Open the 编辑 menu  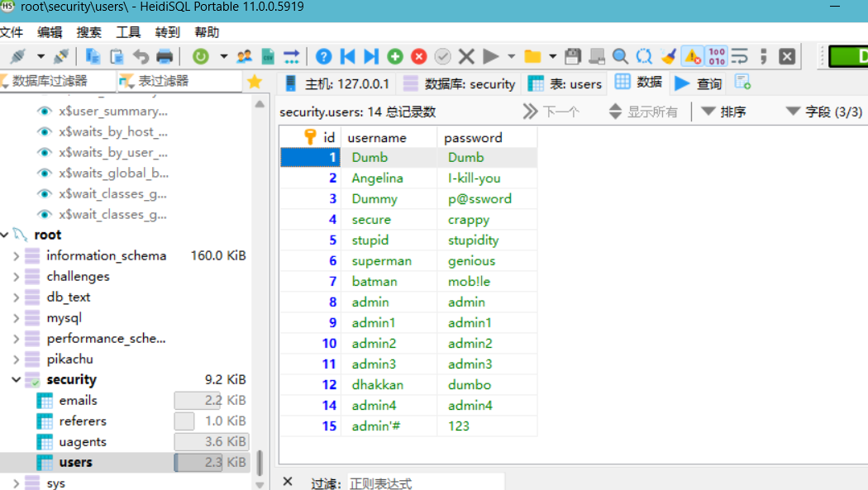coord(50,32)
